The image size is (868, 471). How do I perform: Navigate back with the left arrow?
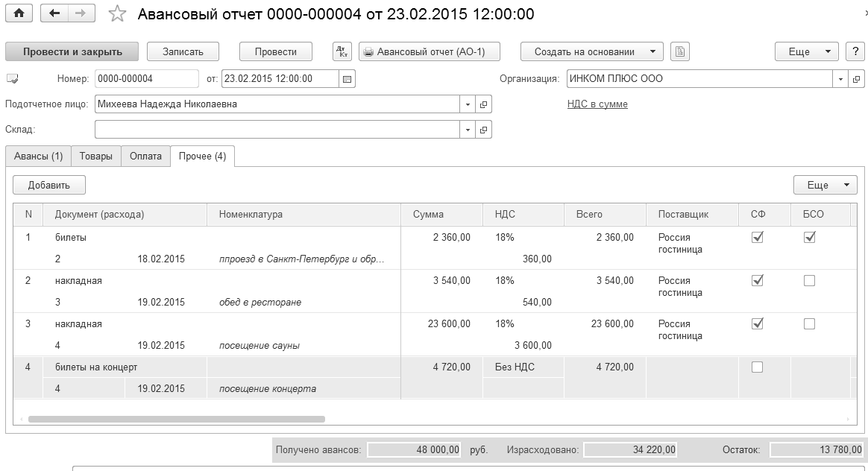pyautogui.click(x=54, y=13)
